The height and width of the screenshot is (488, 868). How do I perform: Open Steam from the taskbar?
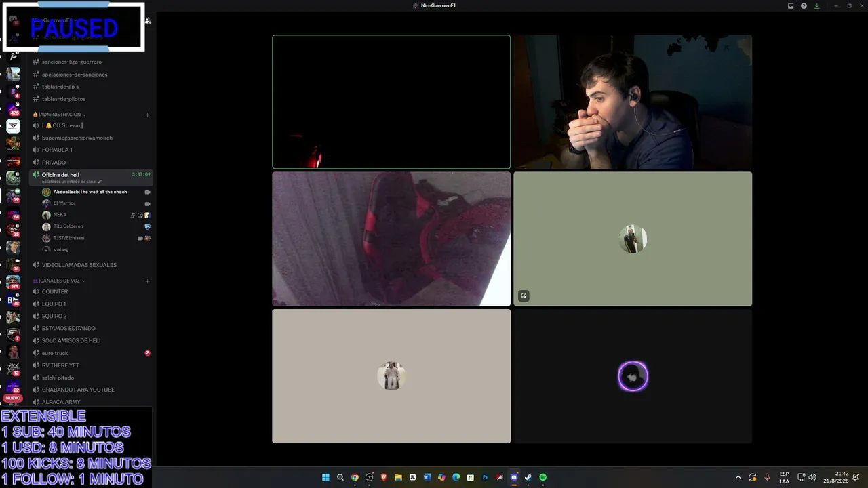(528, 477)
